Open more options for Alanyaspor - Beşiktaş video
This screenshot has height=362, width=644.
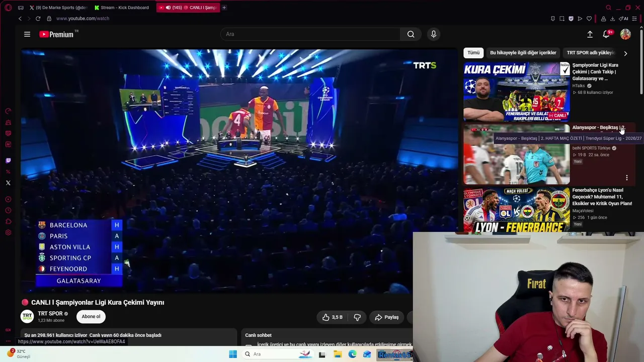tap(627, 177)
